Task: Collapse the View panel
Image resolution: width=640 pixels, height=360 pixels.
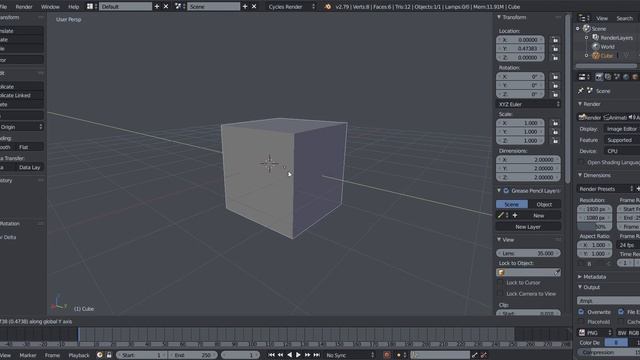Action: tap(499, 240)
